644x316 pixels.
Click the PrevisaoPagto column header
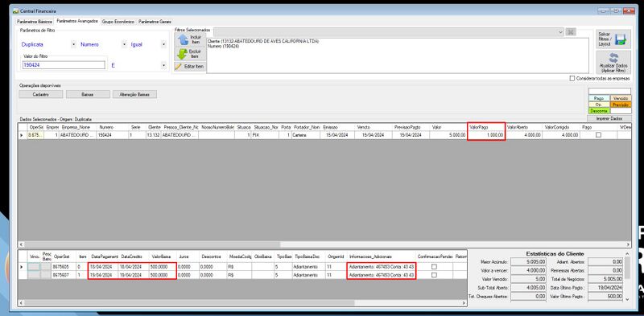coord(411,127)
